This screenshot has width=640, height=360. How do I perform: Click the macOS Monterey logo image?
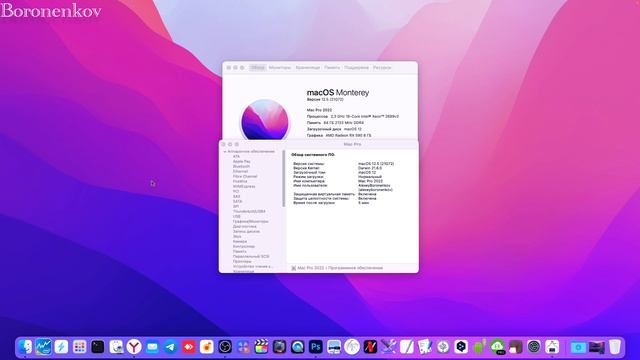point(265,120)
